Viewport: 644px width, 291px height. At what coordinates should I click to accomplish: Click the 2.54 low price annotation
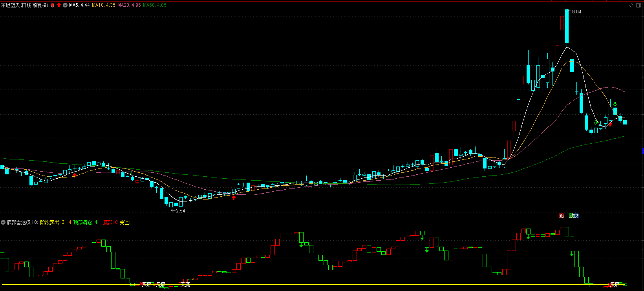point(180,211)
